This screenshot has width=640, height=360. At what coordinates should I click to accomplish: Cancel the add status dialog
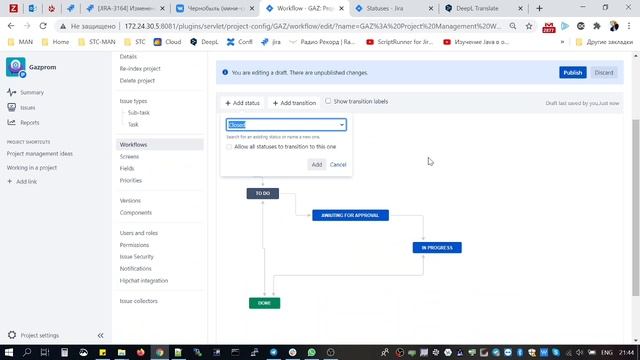(x=338, y=164)
